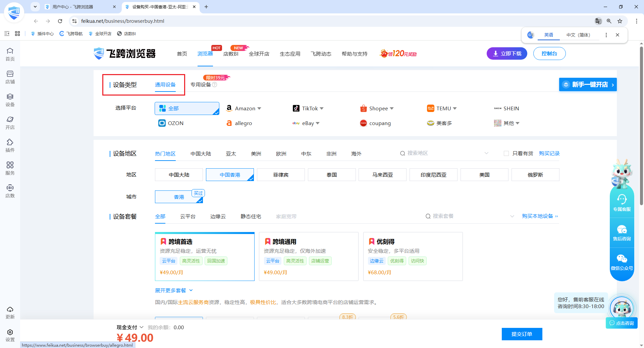Select the 中国大陆 region option
The height and width of the screenshot is (348, 644).
point(179,175)
